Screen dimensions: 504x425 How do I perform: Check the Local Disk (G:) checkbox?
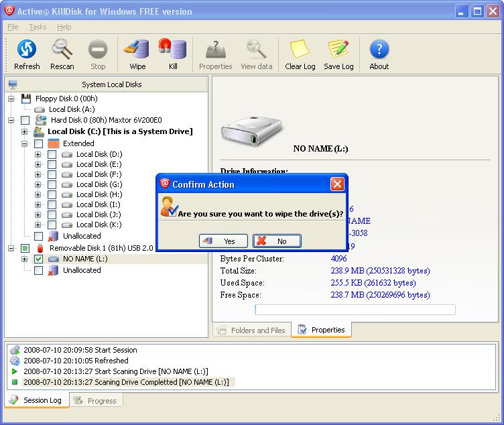coord(52,185)
